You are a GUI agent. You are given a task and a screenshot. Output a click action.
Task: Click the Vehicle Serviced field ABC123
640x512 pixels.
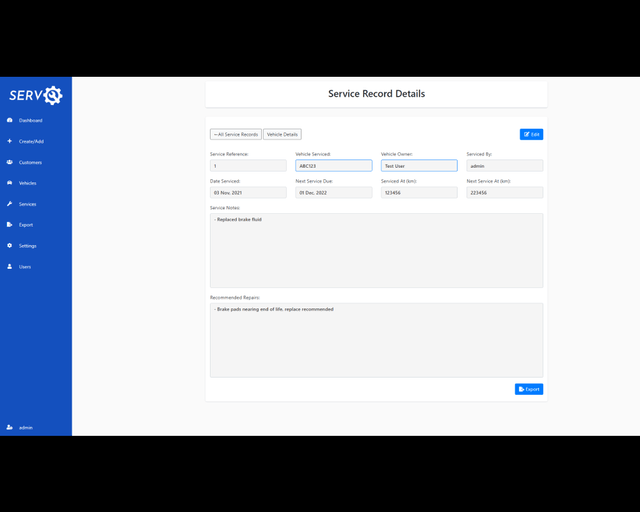coord(333,166)
